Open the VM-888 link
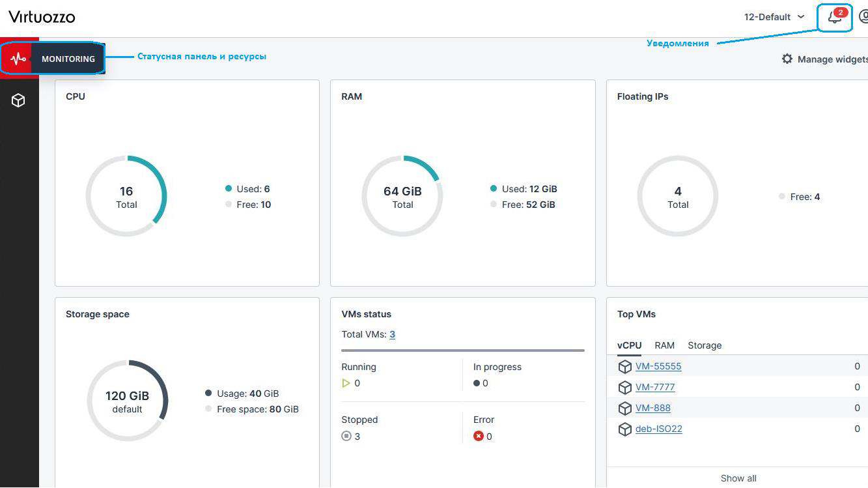 pos(652,408)
